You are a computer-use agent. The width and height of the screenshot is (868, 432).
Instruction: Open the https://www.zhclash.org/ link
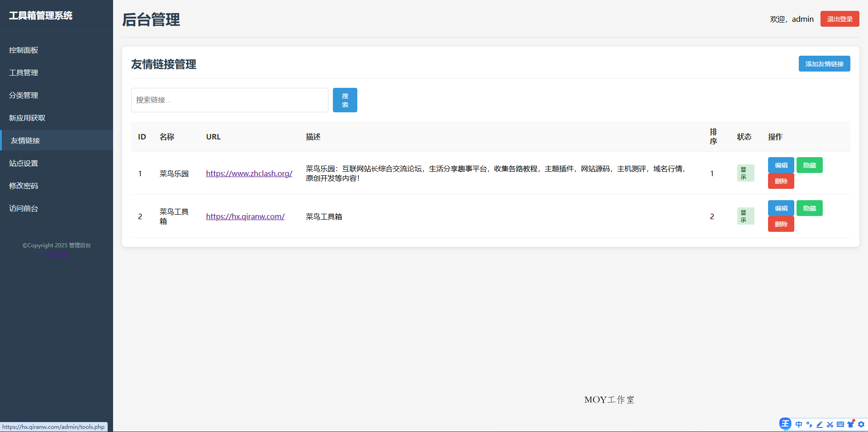tap(249, 173)
